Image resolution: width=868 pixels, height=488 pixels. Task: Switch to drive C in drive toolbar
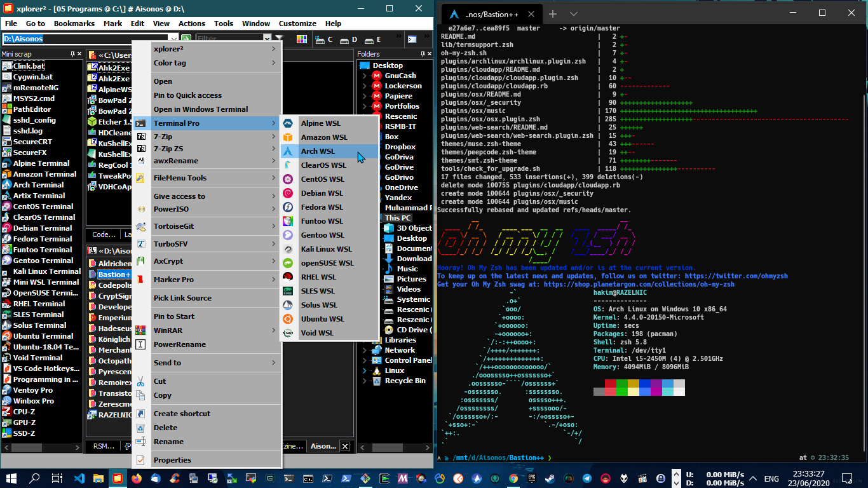[x=323, y=39]
